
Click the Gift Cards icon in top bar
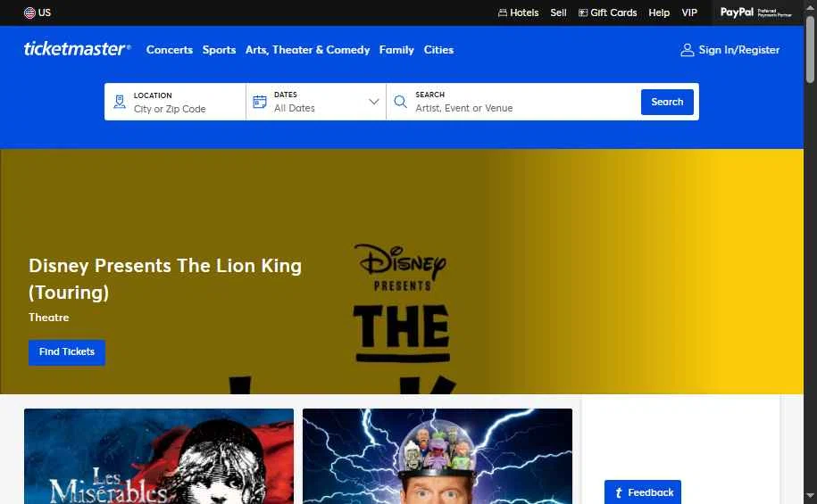pyautogui.click(x=583, y=12)
